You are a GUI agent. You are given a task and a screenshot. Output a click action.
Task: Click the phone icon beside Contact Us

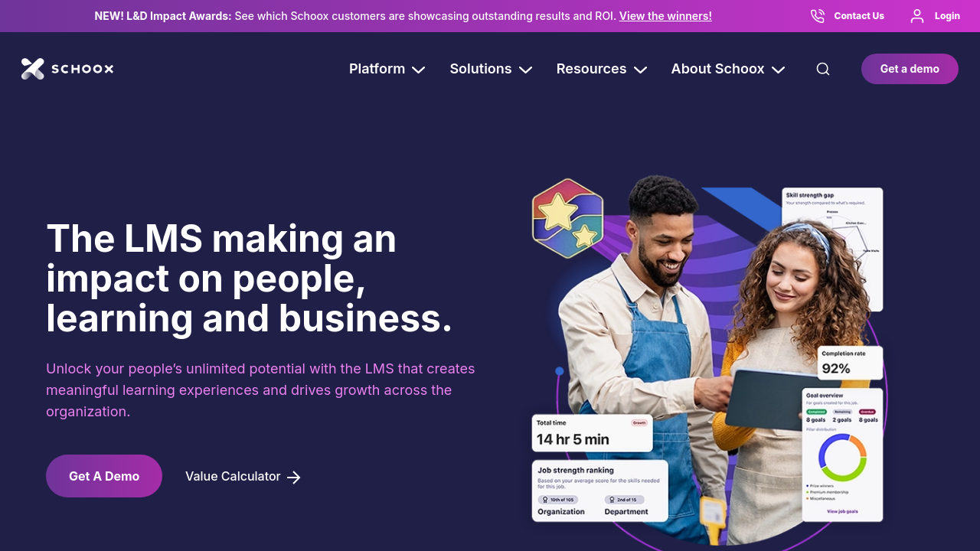click(x=818, y=16)
